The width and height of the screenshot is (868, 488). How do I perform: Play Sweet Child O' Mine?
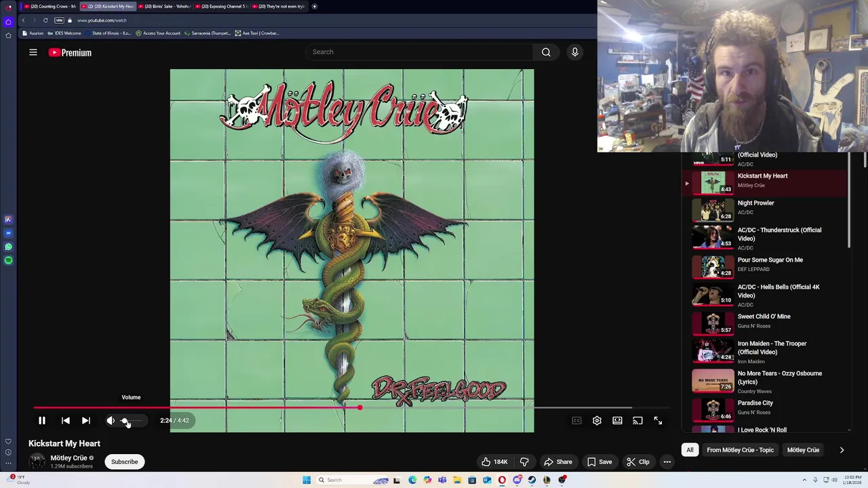coord(766,323)
